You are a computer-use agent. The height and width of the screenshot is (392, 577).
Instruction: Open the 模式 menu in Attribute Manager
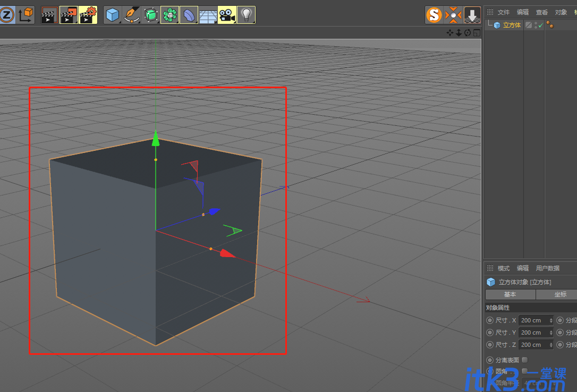click(503, 268)
